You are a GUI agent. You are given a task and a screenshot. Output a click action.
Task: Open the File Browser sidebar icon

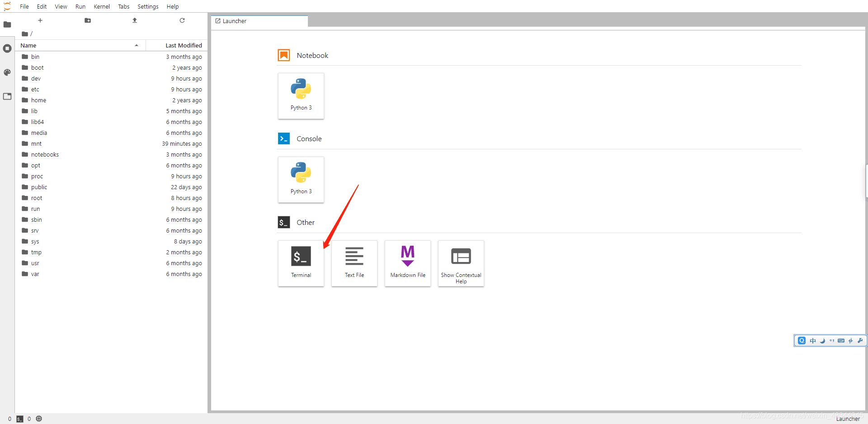point(7,24)
